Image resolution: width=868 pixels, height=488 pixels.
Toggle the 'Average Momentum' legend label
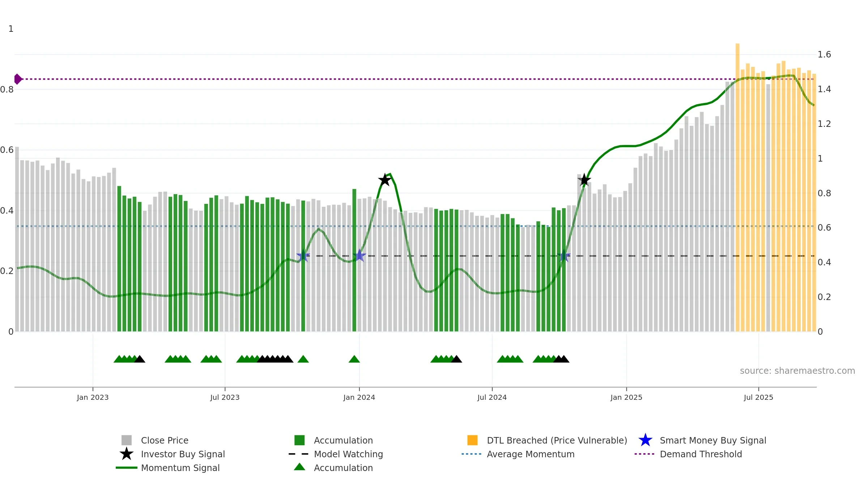(531, 454)
